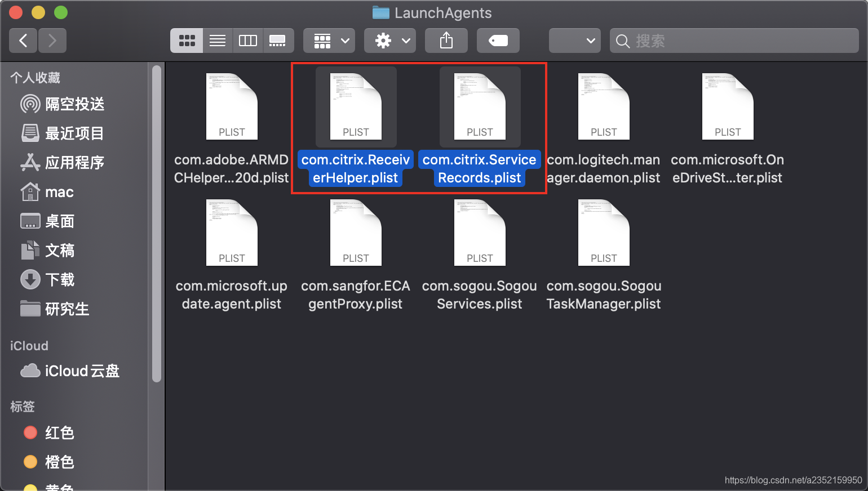Go back to previous folder

24,41
